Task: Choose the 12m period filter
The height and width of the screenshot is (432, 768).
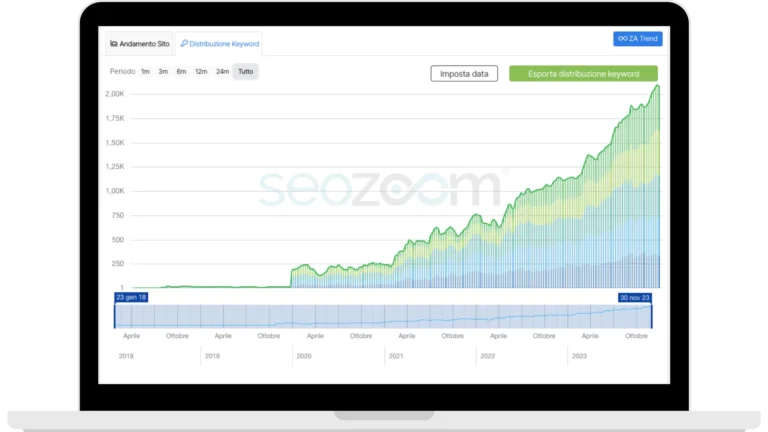Action: click(x=201, y=72)
